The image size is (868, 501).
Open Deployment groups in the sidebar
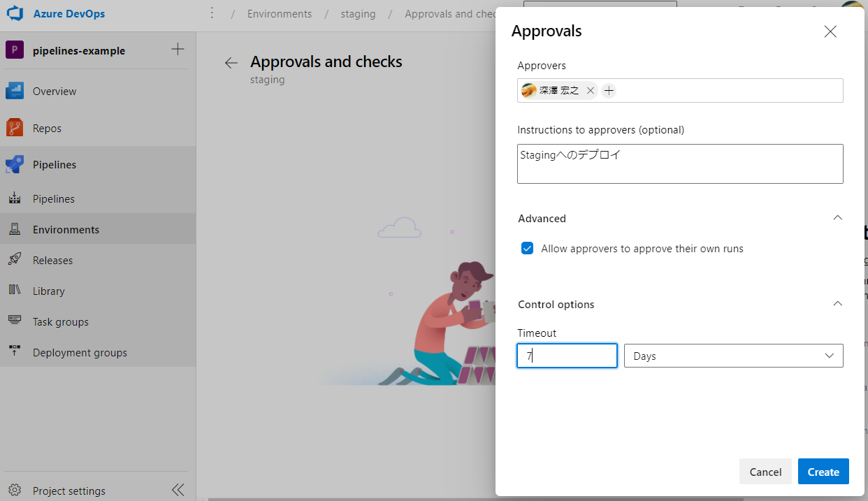click(80, 352)
